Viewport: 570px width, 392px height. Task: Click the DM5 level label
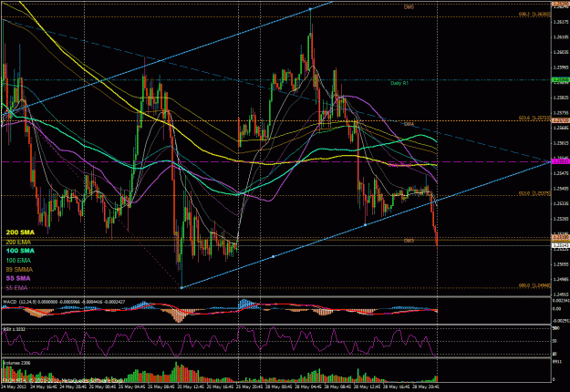(409, 7)
